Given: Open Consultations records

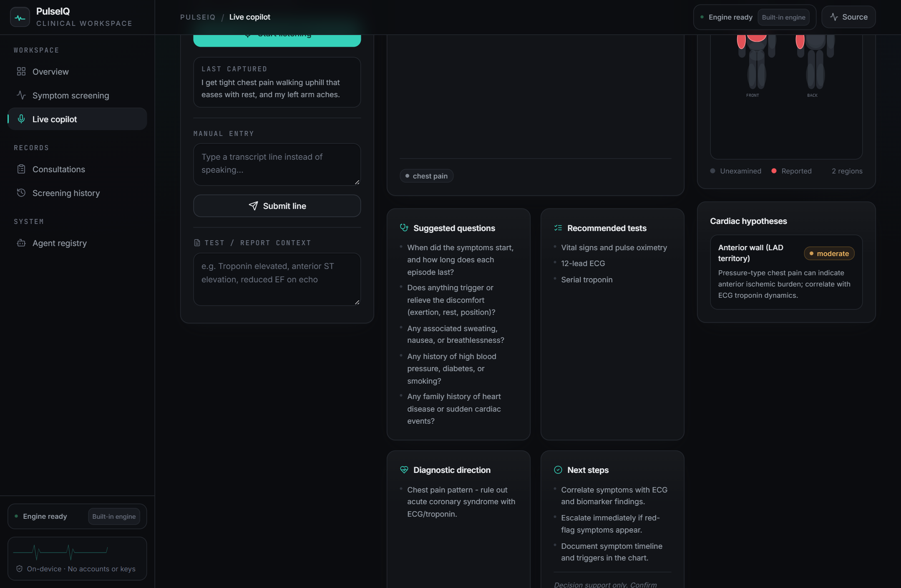Looking at the screenshot, I should 77,169.
